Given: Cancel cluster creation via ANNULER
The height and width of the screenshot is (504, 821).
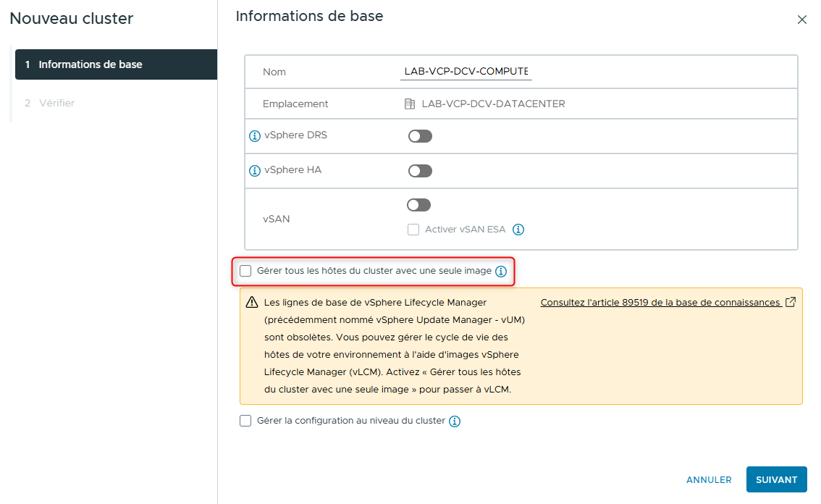Looking at the screenshot, I should 709,479.
